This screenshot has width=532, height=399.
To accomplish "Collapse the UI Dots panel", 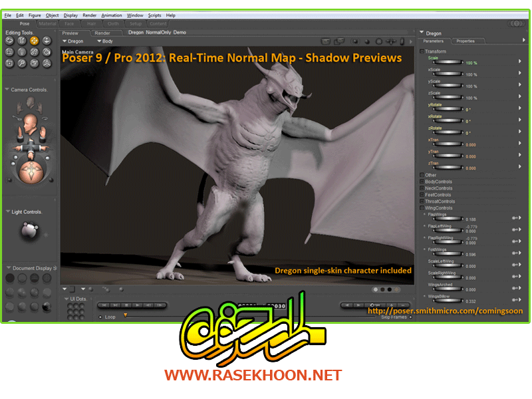I will click(x=66, y=299).
